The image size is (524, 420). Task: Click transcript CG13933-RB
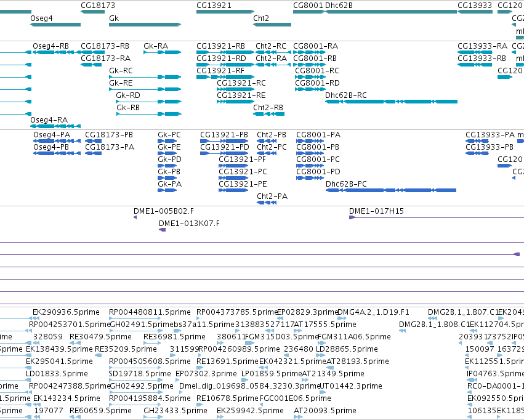[482, 58]
